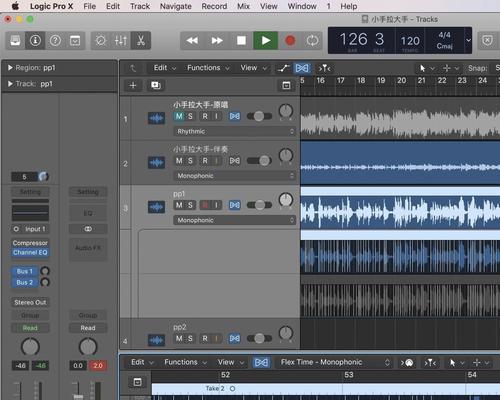
Task: Solo the pp2 track
Action: (x=190, y=338)
